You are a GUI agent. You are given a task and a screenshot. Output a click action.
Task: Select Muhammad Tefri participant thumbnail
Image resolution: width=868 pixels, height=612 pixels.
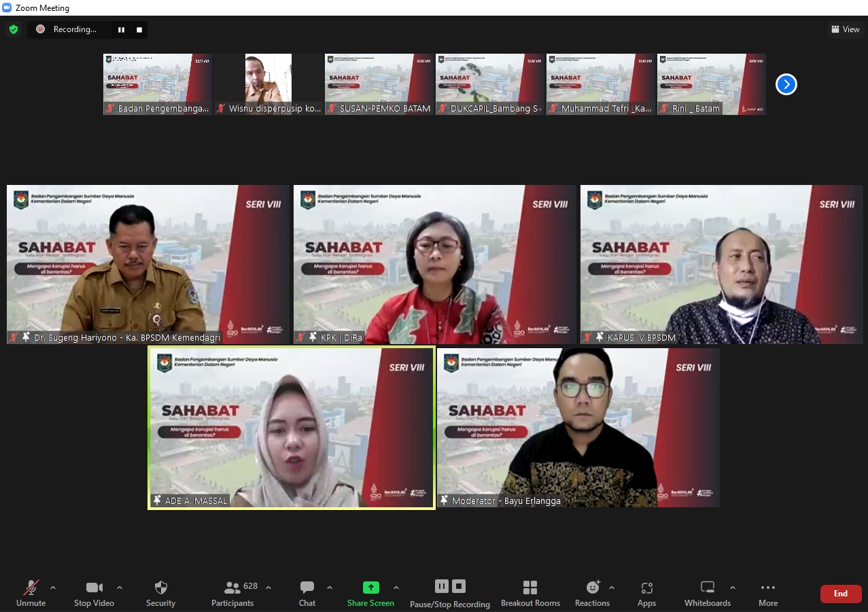(x=601, y=84)
